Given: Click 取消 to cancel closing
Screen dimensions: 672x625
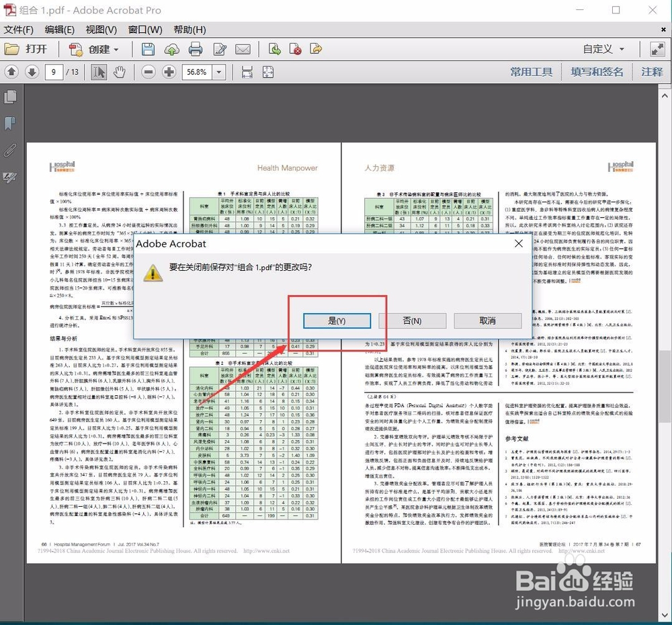Looking at the screenshot, I should [488, 321].
